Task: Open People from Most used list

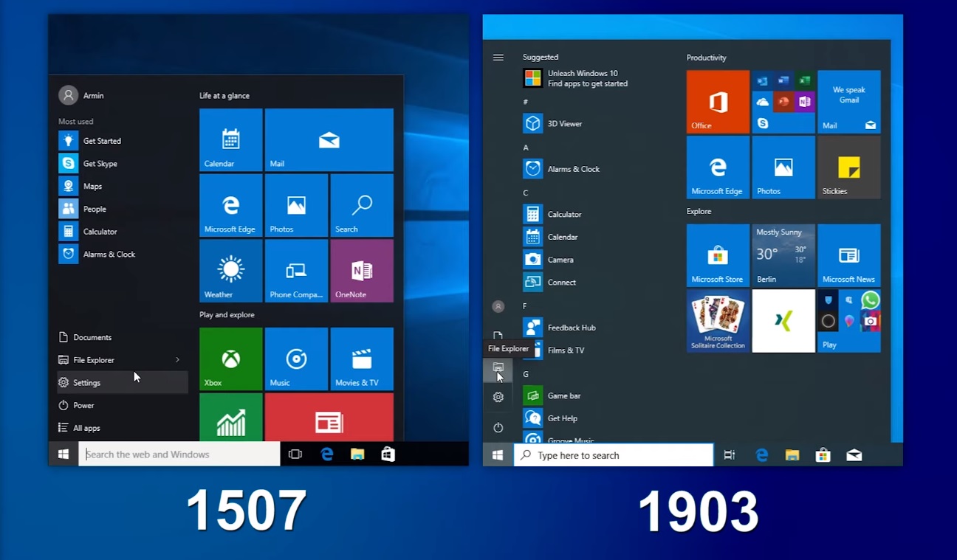Action: pyautogui.click(x=122, y=209)
